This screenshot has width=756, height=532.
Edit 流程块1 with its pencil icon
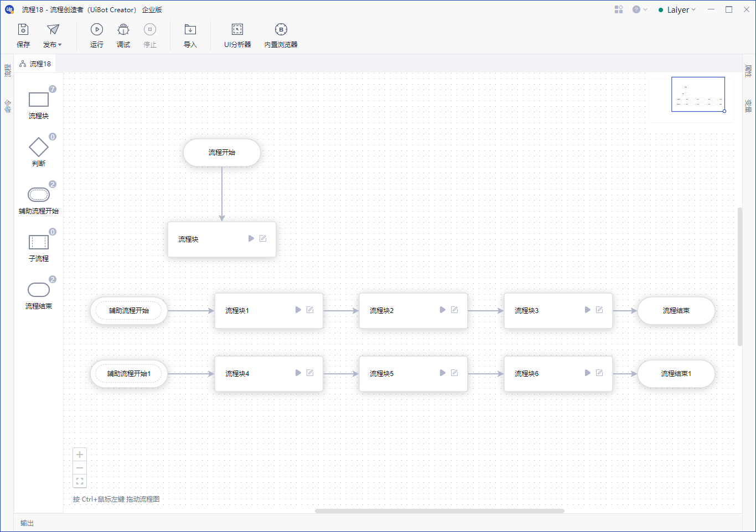(x=310, y=310)
